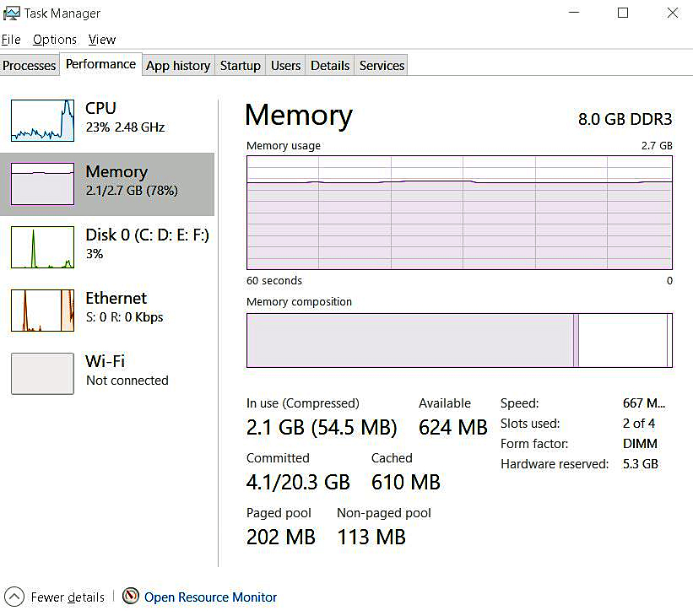The width and height of the screenshot is (693, 616).
Task: Click the 8.0 GB DDR3 label
Action: [625, 119]
